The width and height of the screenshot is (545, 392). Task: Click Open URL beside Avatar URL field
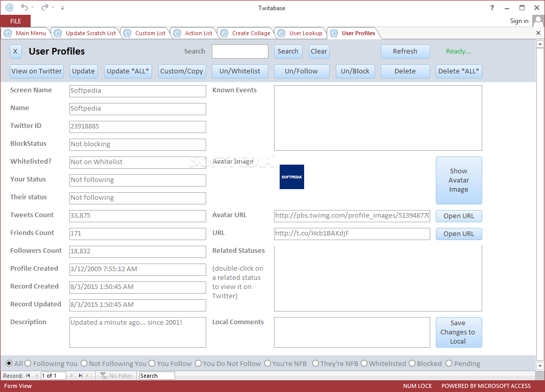pos(459,216)
